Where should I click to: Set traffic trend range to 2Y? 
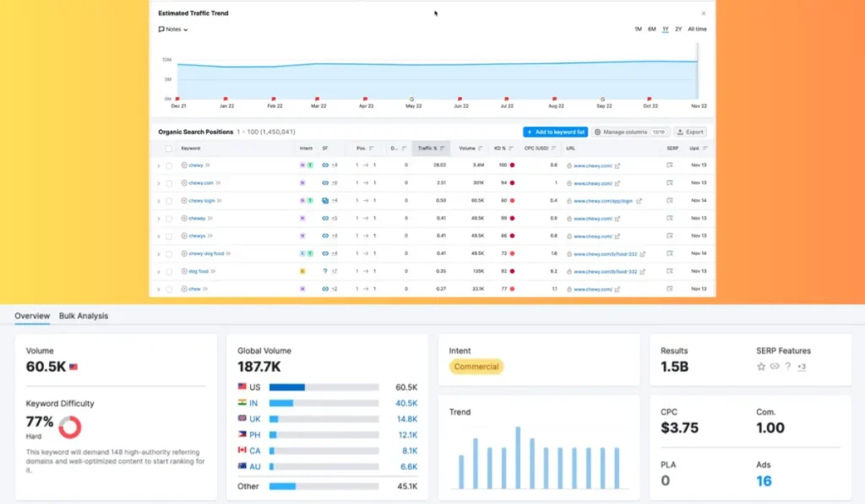coord(678,30)
